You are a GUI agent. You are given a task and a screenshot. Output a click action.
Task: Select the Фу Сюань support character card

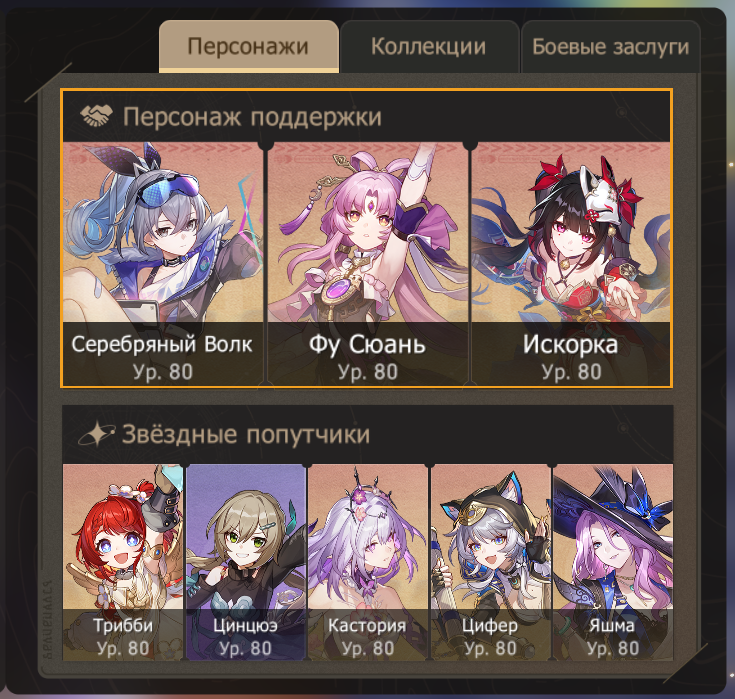368,264
